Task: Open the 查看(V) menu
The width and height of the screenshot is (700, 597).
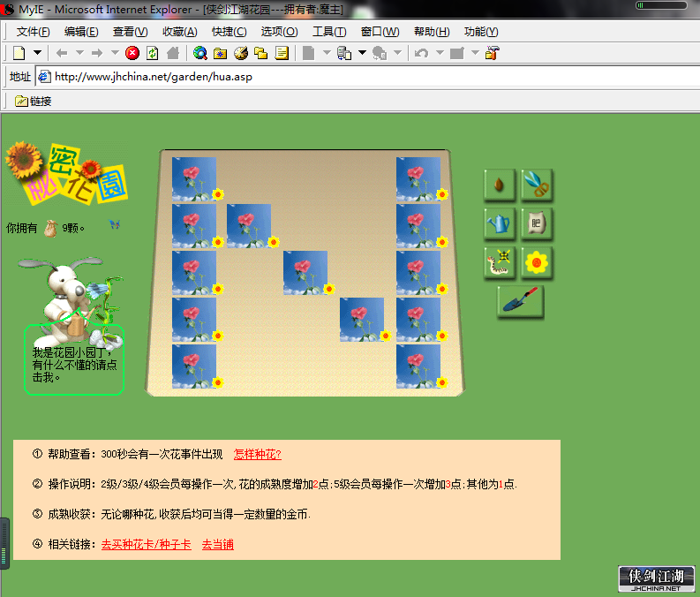Action: [131, 32]
